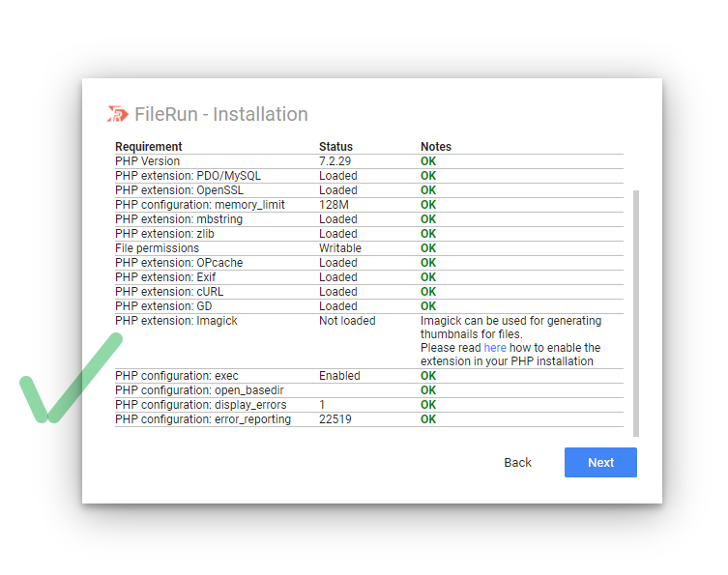This screenshot has width=728, height=575.
Task: Click the 'Status' column header
Action: pos(335,147)
